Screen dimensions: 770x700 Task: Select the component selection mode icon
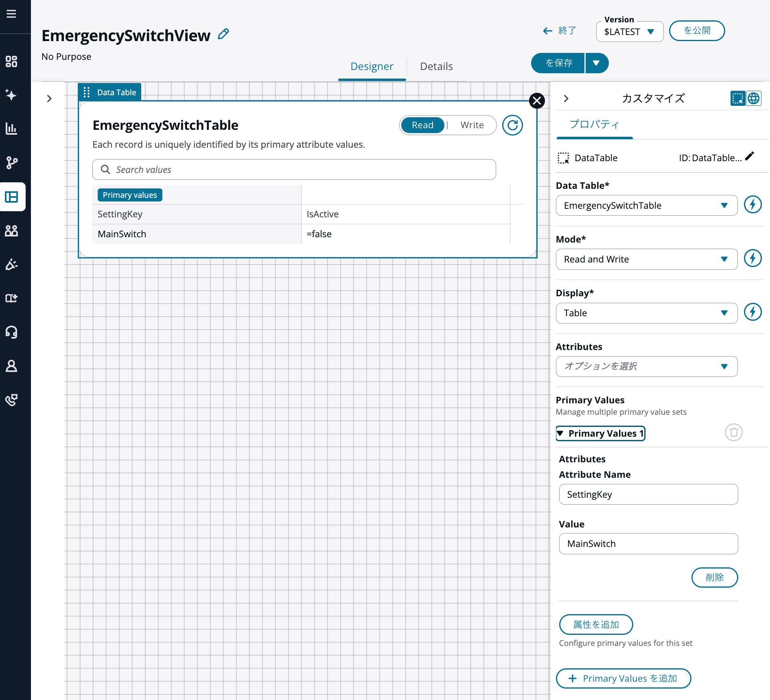(737, 98)
